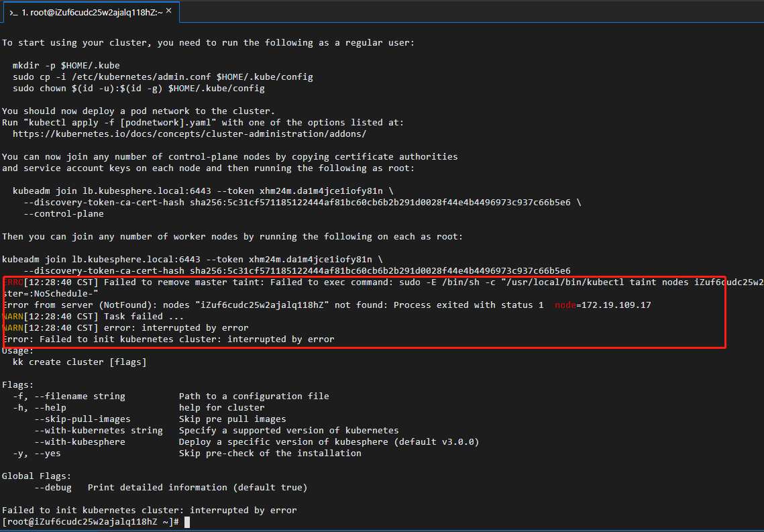
Task: Click the '-f, --filename string' flag row
Action: (171, 396)
